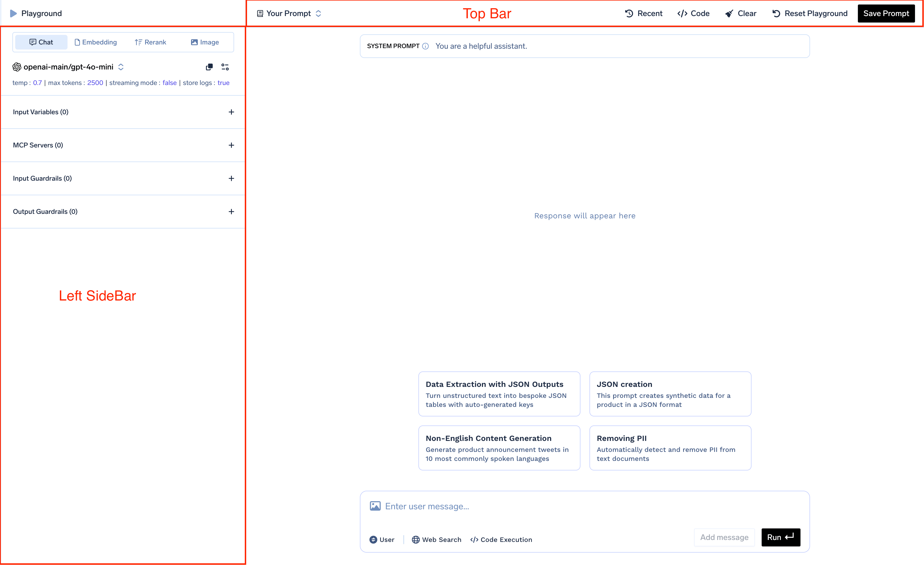
Task: Expand the Input Variables section
Action: click(x=231, y=112)
